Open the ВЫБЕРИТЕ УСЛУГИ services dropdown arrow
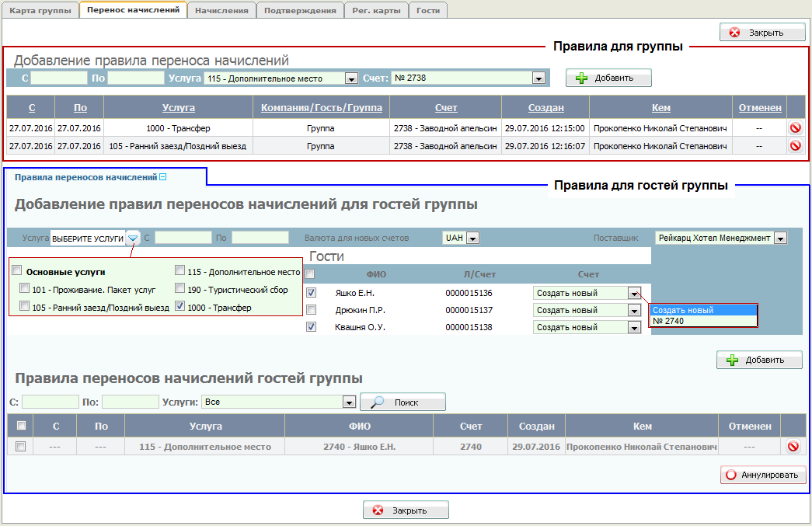 (133, 238)
